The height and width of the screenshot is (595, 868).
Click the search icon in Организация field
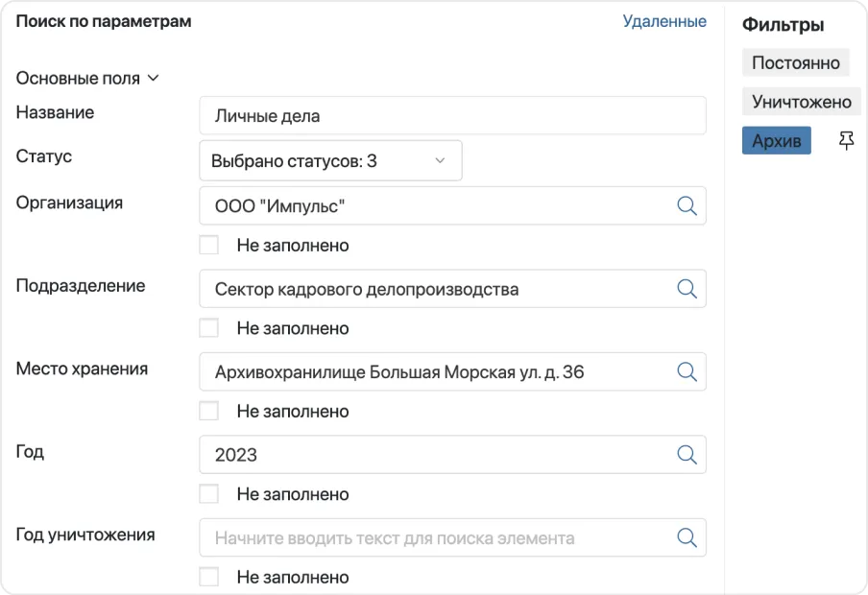[x=687, y=205]
